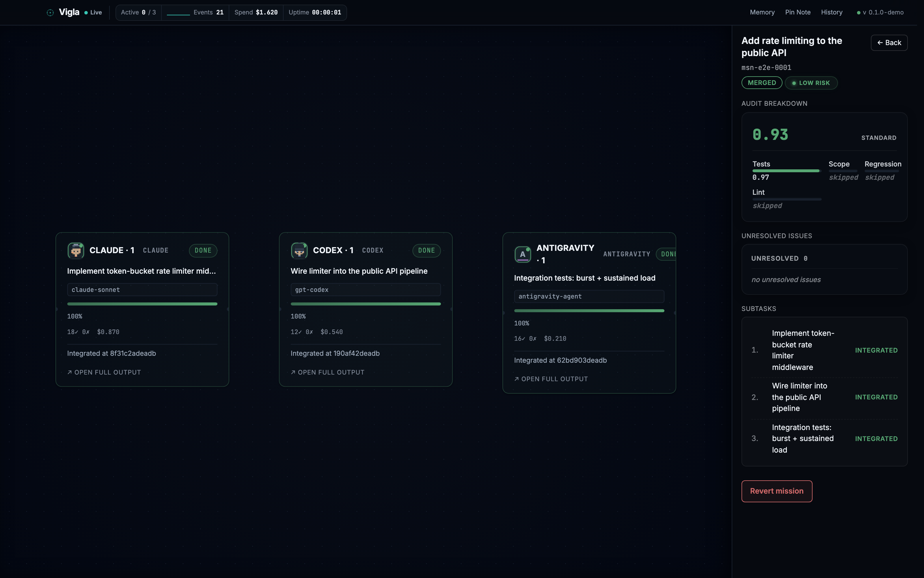Click the STANDARD audit label
Image resolution: width=924 pixels, height=578 pixels.
[879, 138]
